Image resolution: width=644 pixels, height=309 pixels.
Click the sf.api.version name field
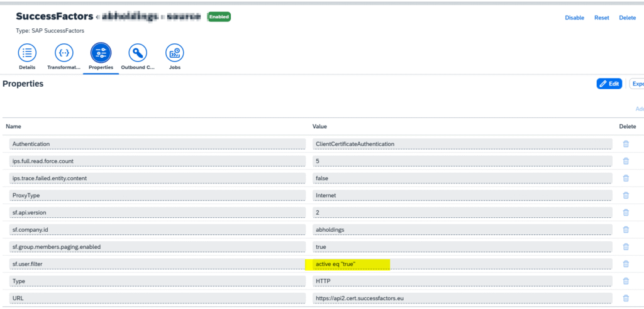(x=157, y=212)
